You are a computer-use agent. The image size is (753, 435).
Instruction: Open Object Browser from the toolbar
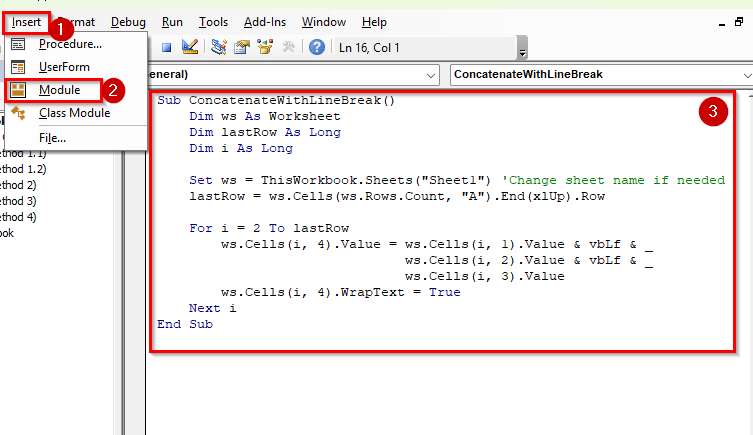265,47
